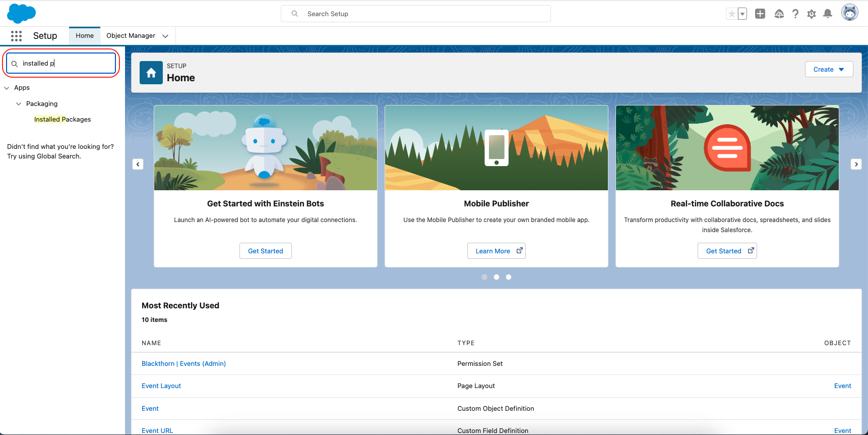Click the magnifier icon in Quick Find
The width and height of the screenshot is (868, 435).
15,64
